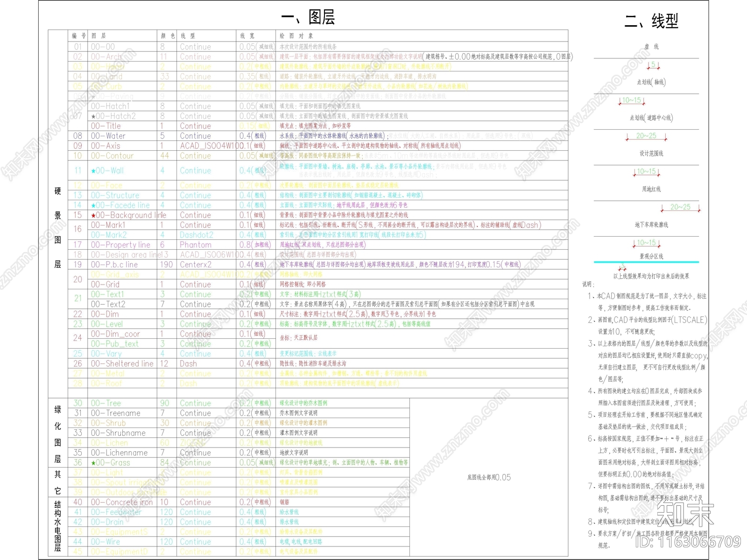Select the 00-Background line layer name
The image size is (747, 560).
[128, 215]
